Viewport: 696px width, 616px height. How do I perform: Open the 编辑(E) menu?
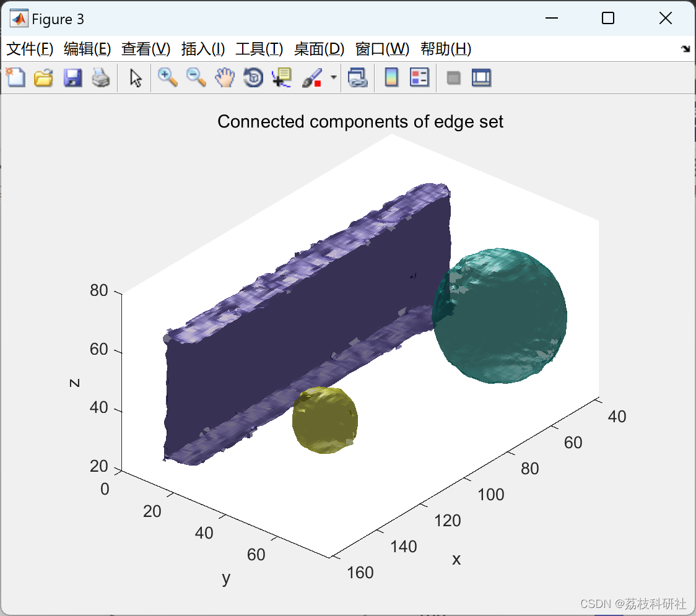pyautogui.click(x=87, y=49)
